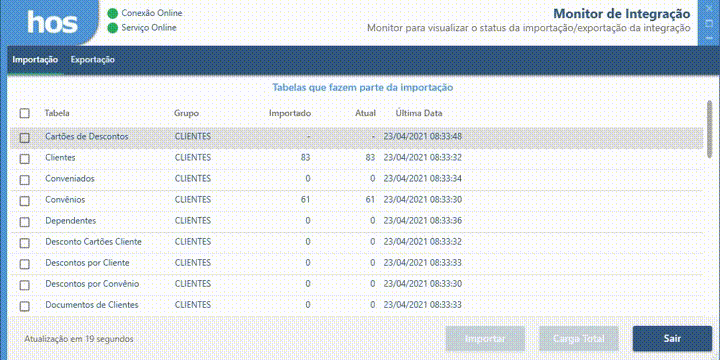Check the Cartões de Descontos row checkbox

pyautogui.click(x=24, y=138)
